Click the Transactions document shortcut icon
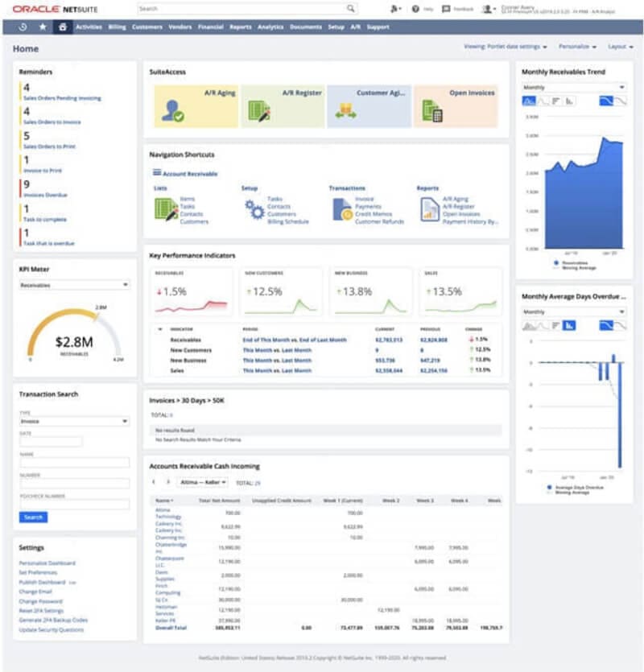Image resolution: width=644 pixels, height=672 pixels. [342, 209]
